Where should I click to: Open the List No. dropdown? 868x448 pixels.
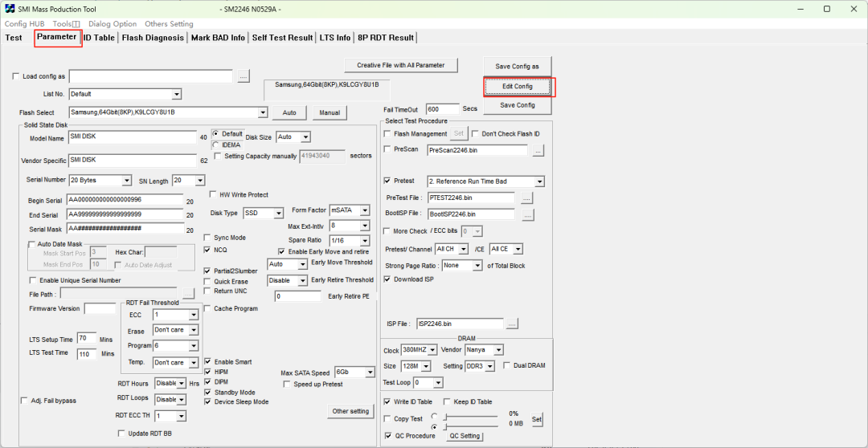(177, 95)
